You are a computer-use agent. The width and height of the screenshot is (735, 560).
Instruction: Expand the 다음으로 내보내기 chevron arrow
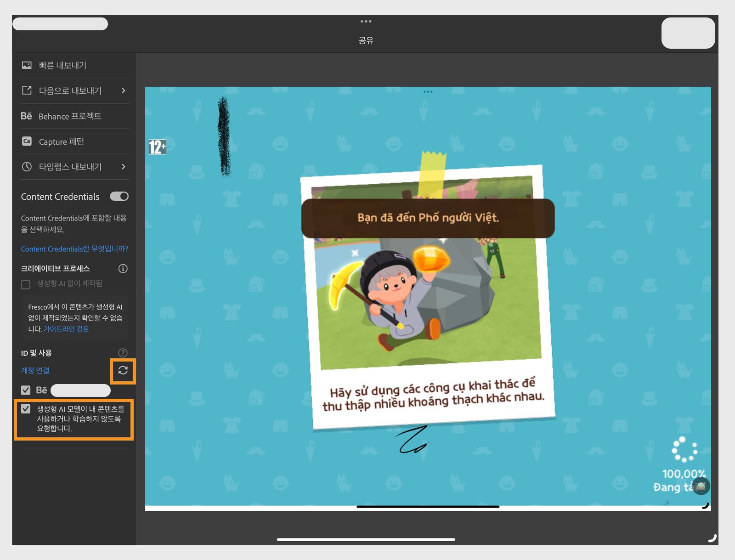[123, 91]
